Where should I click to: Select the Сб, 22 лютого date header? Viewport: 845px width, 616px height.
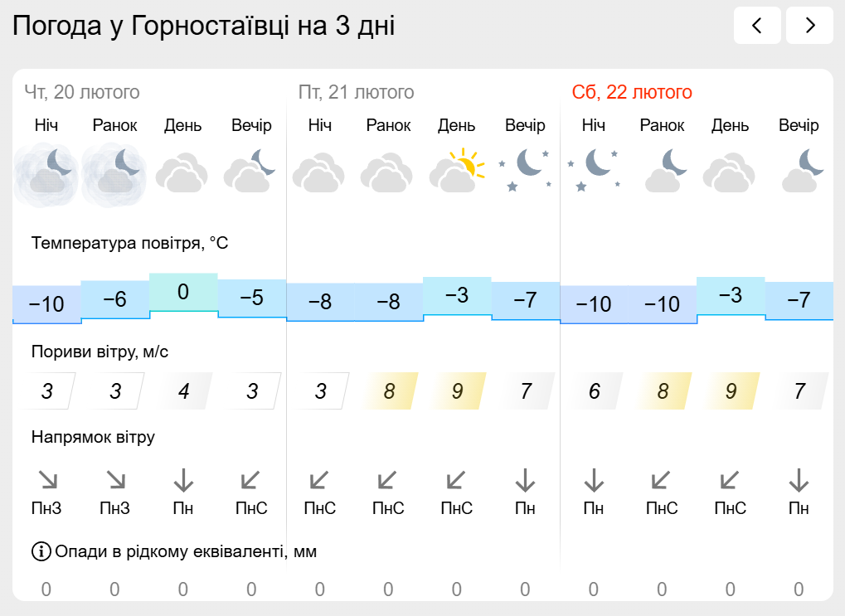click(x=632, y=92)
